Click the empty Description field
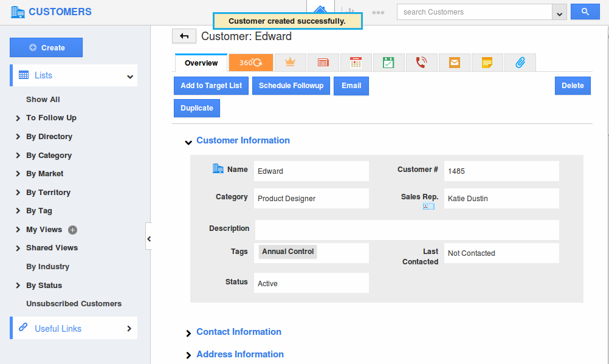 407,230
